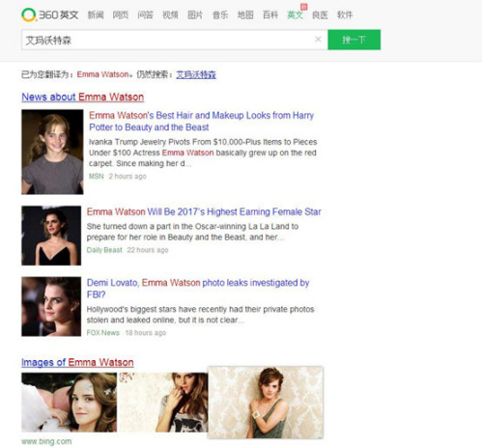Click the '18 hours ago' timestamp

pos(146,333)
